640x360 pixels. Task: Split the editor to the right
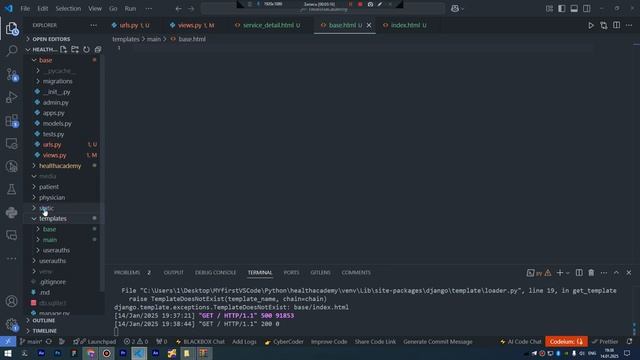[616, 25]
